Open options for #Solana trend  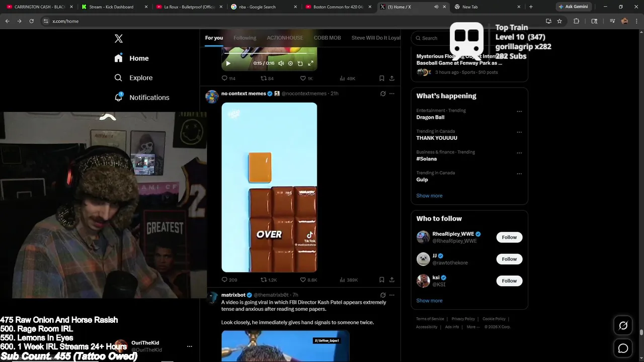point(519,153)
